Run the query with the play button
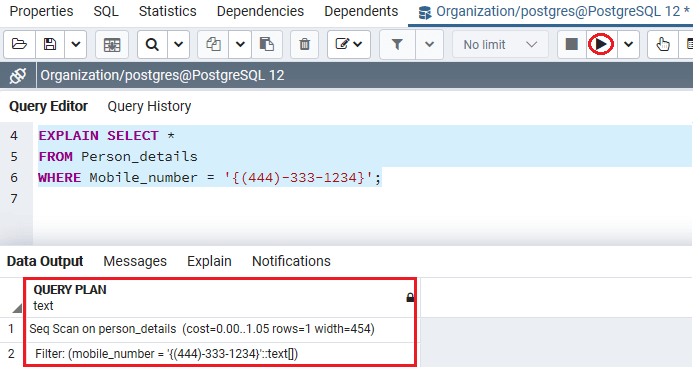Screen dimensions: 693x367 (x=601, y=44)
